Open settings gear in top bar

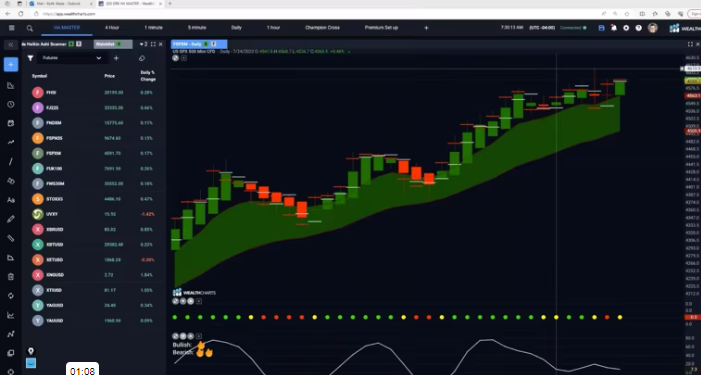click(626, 28)
